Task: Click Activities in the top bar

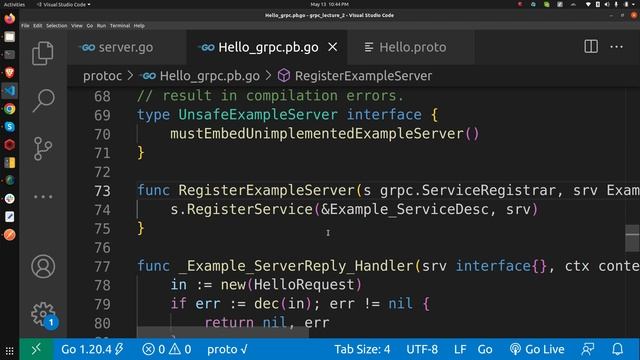Action: point(14,4)
